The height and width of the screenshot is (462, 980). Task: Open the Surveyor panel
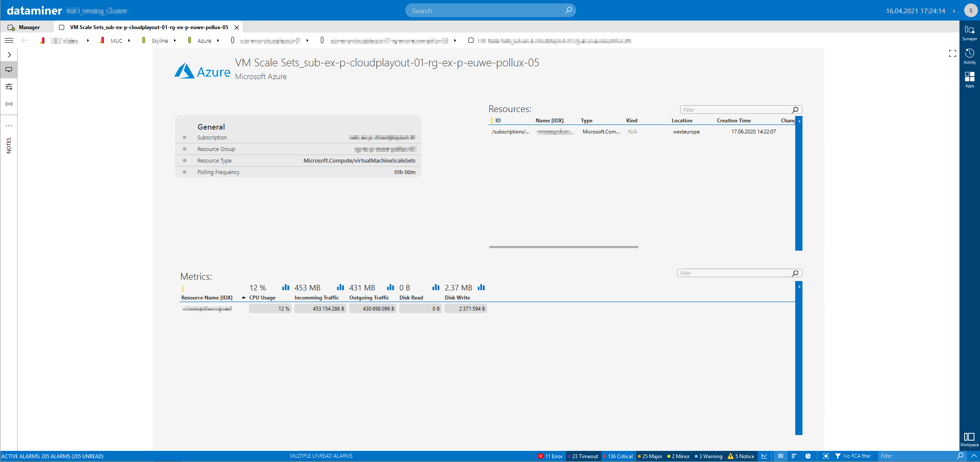pos(969,33)
